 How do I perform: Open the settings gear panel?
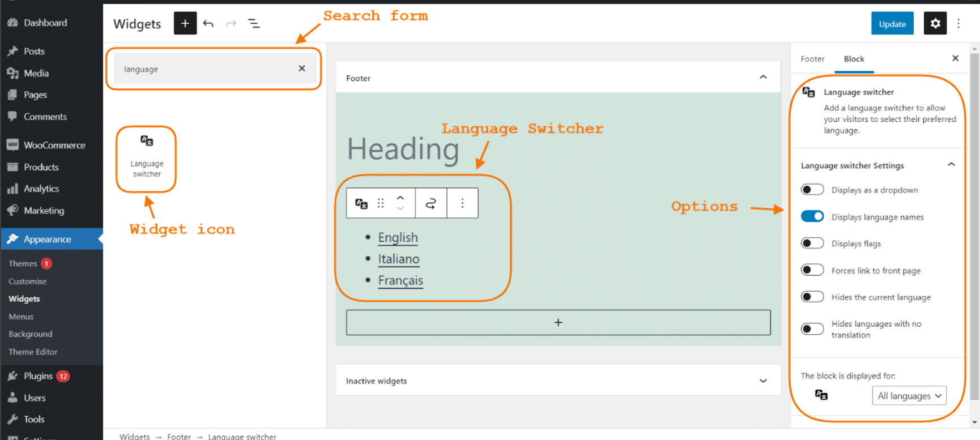pos(935,23)
